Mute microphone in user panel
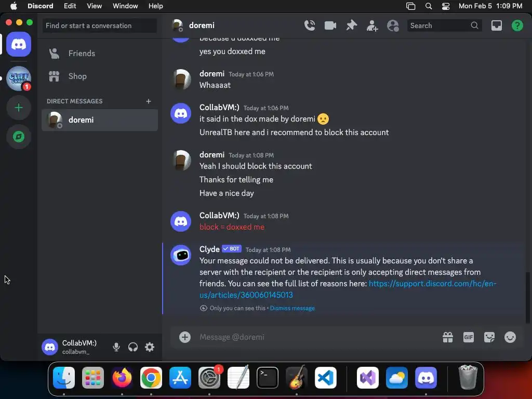Screen dimensions: 532x399 coord(116,347)
